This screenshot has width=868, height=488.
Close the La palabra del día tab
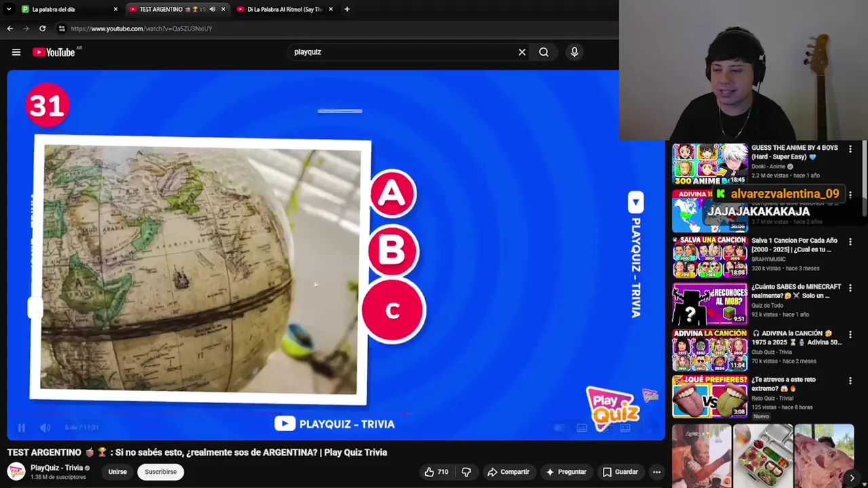click(x=115, y=9)
